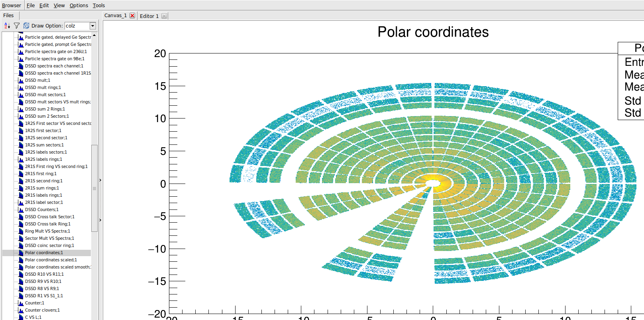Switch to the Editor 1 tab

[149, 16]
